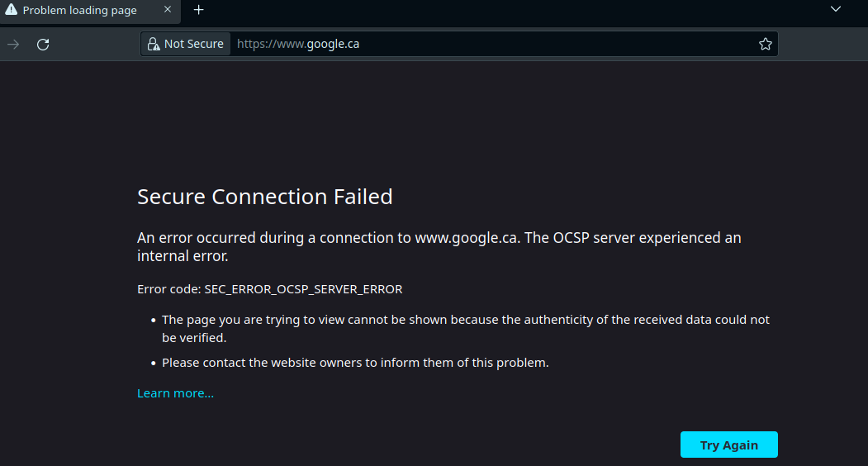Bookmark this page with the star icon
The width and height of the screenshot is (868, 466).
(x=765, y=44)
